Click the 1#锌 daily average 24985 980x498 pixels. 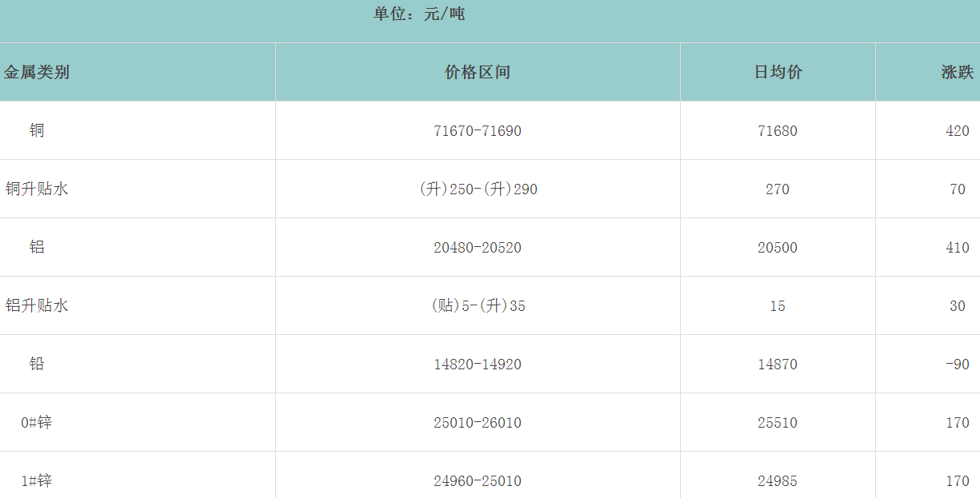click(x=778, y=481)
